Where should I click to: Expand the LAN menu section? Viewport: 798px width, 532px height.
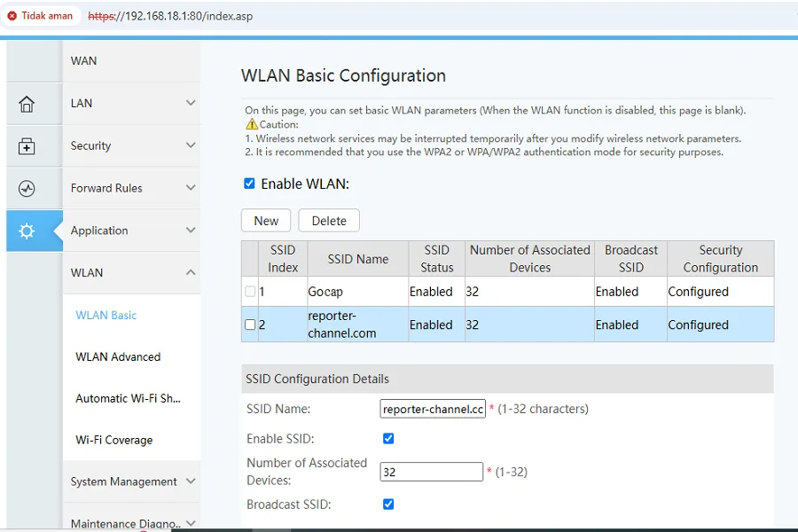133,104
